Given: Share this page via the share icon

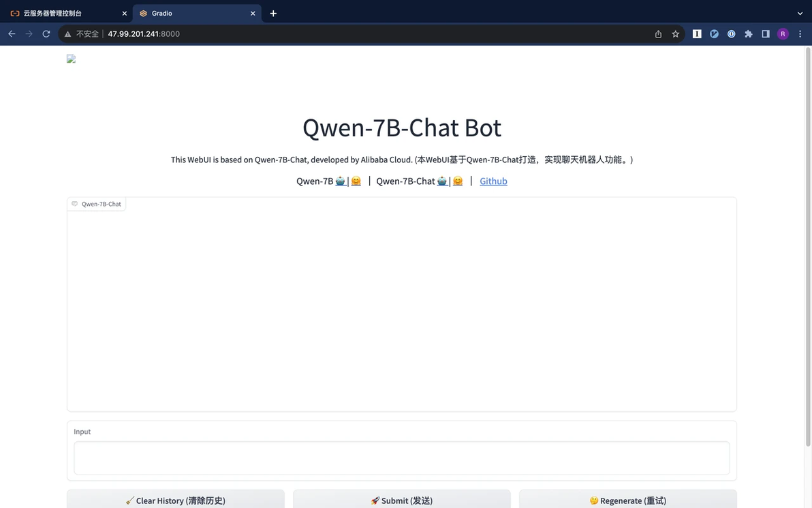Looking at the screenshot, I should (658, 33).
